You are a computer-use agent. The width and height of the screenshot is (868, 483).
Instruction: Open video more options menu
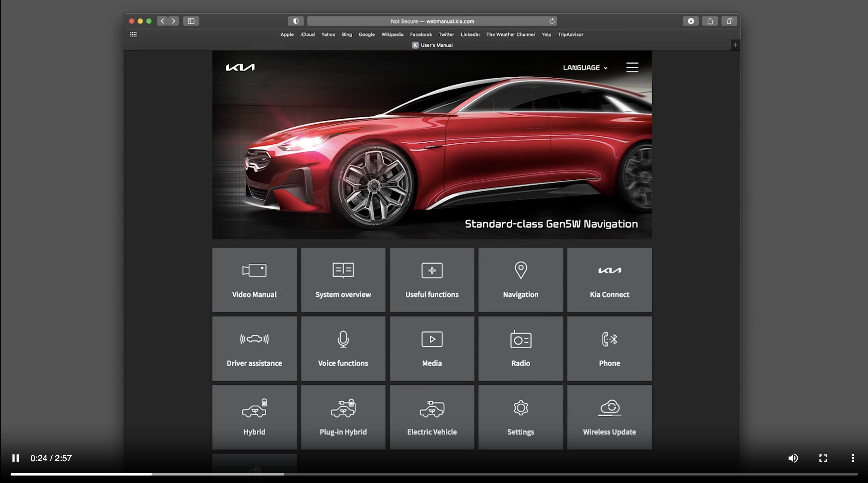852,458
